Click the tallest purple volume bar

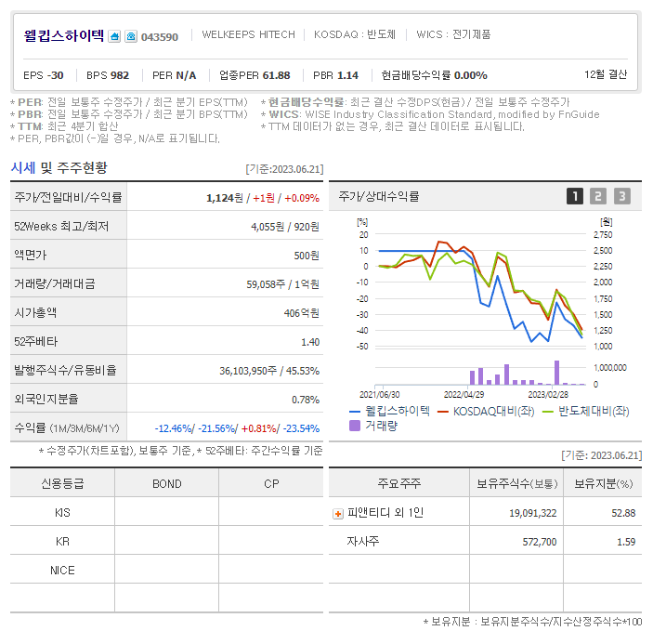pyautogui.click(x=556, y=373)
